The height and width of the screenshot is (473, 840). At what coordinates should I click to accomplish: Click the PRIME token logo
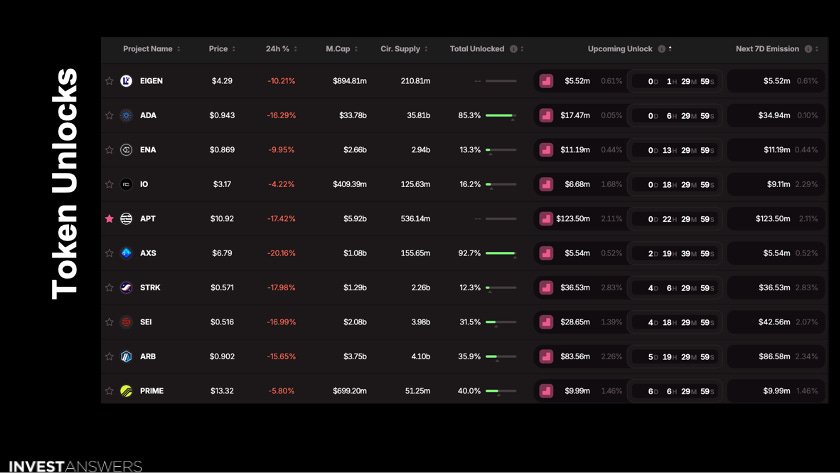(126, 391)
